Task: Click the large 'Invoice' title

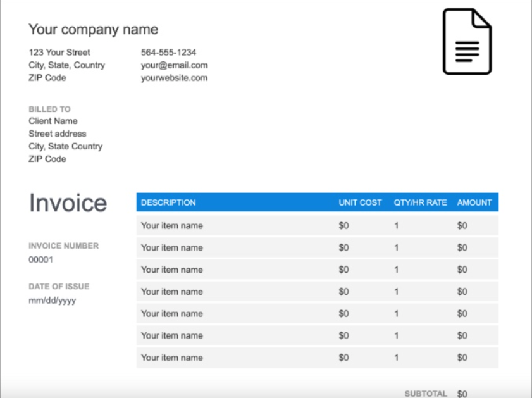Action: (68, 203)
